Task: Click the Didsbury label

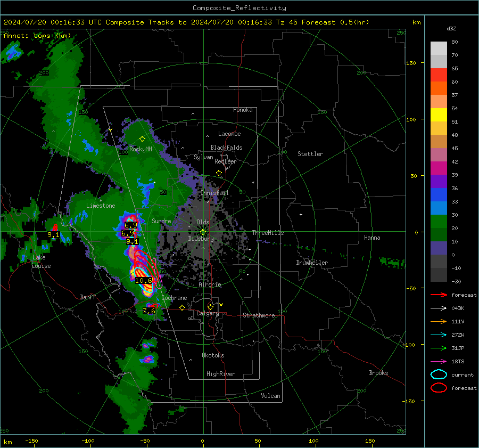Action: [201, 239]
